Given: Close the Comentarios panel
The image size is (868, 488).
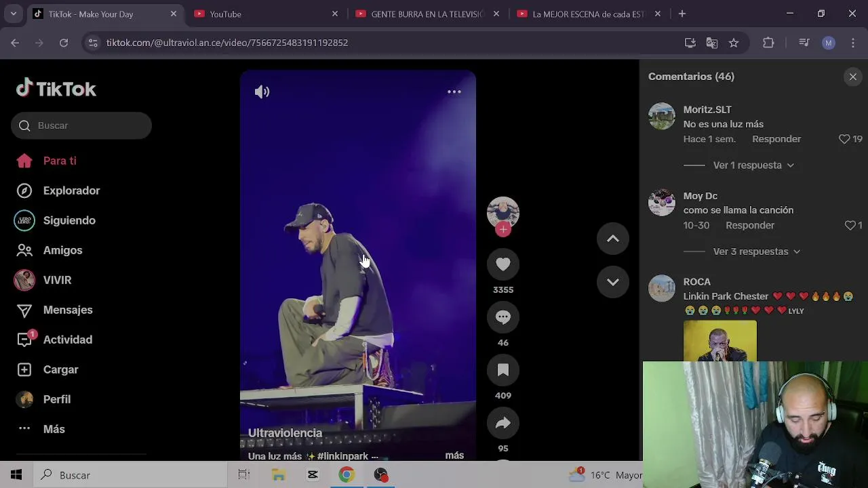Looking at the screenshot, I should point(853,77).
